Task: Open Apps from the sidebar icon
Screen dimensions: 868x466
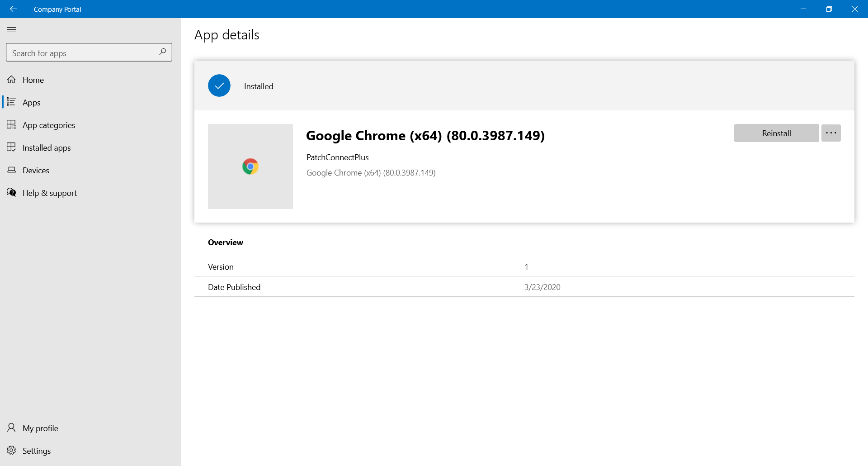Action: (x=12, y=102)
